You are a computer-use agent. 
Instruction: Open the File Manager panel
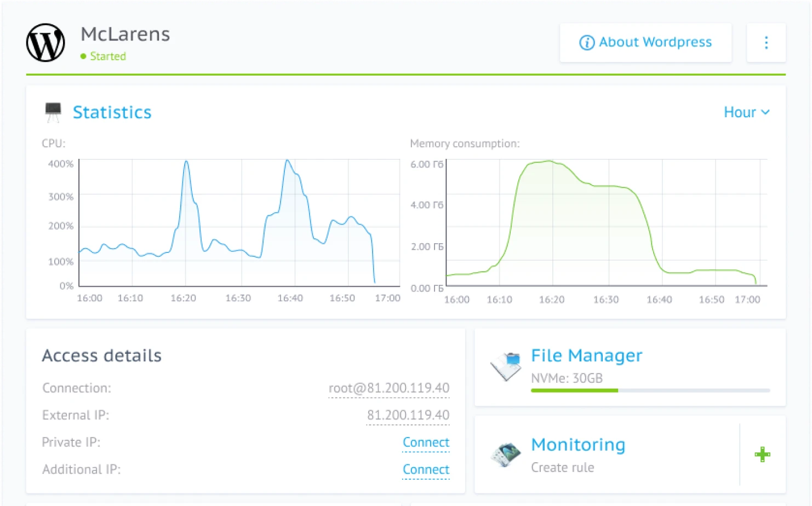coord(586,355)
